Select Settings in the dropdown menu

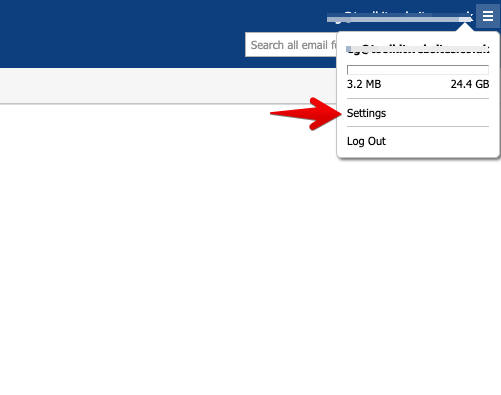click(366, 113)
